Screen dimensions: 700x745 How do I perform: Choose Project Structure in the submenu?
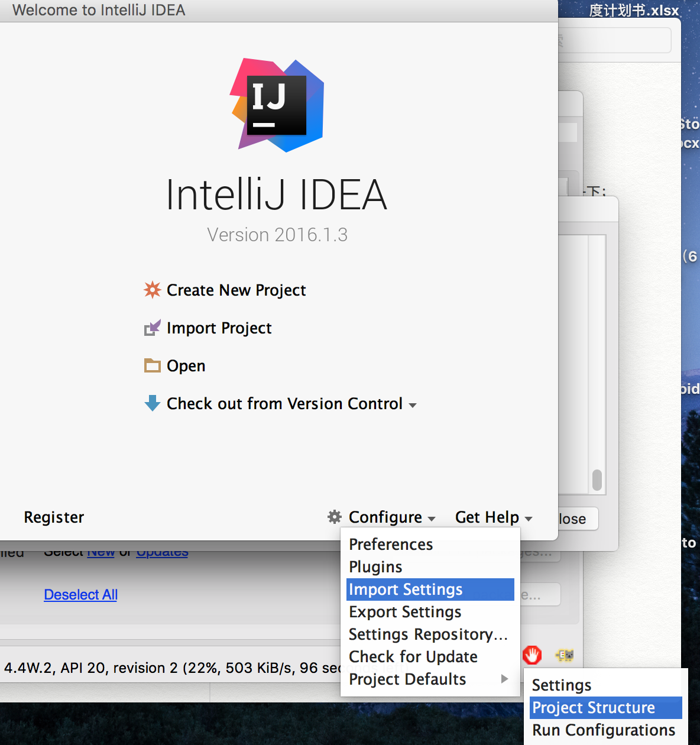[x=606, y=708]
